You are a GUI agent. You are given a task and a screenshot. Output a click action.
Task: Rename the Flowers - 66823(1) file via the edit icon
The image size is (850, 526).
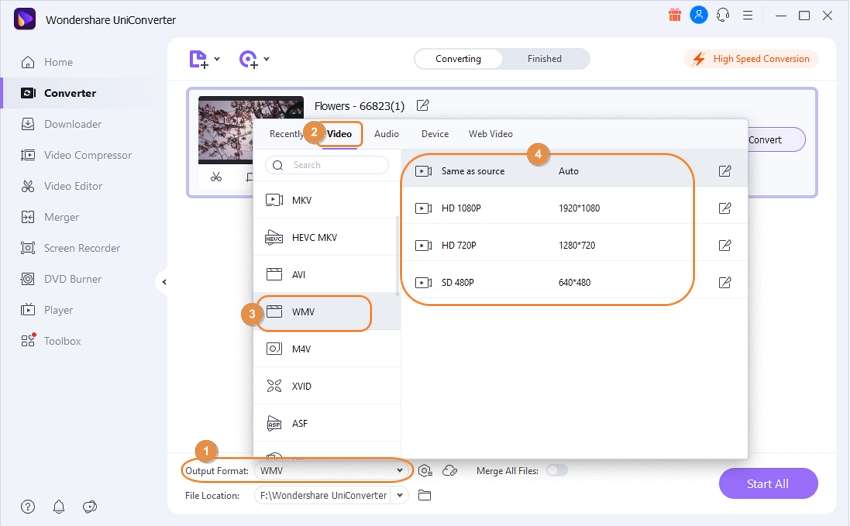tap(422, 105)
